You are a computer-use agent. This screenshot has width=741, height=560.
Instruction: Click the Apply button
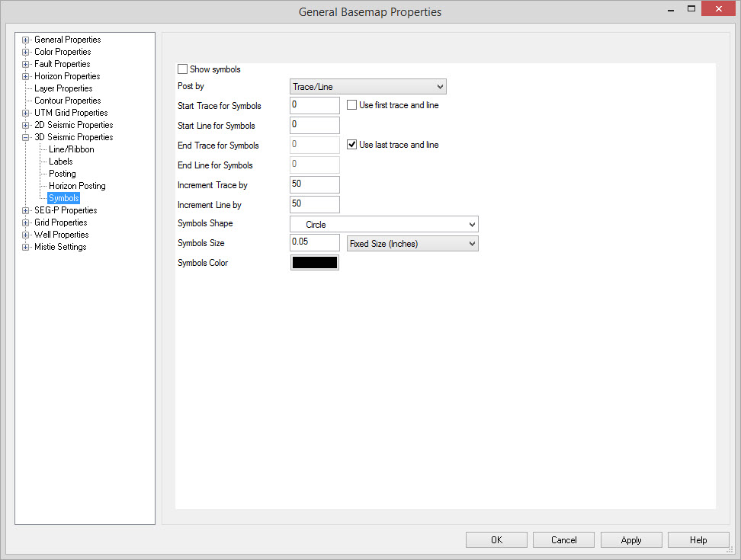pyautogui.click(x=630, y=540)
